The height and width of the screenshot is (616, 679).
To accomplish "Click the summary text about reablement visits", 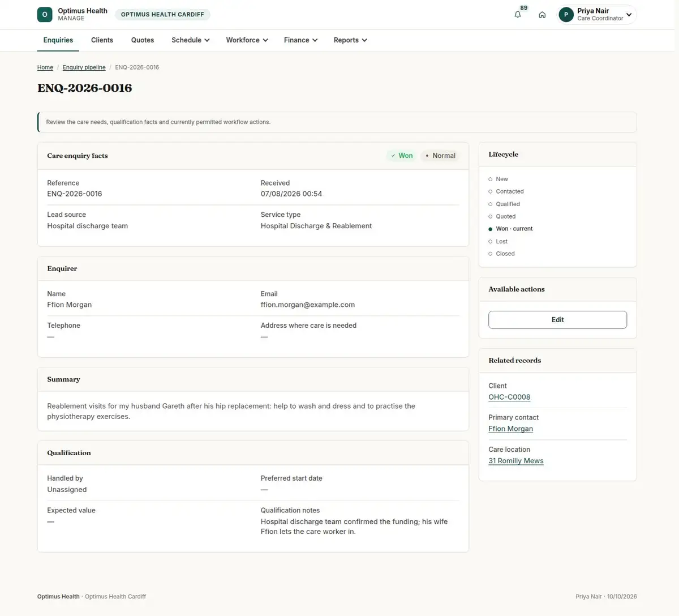I will click(x=231, y=411).
